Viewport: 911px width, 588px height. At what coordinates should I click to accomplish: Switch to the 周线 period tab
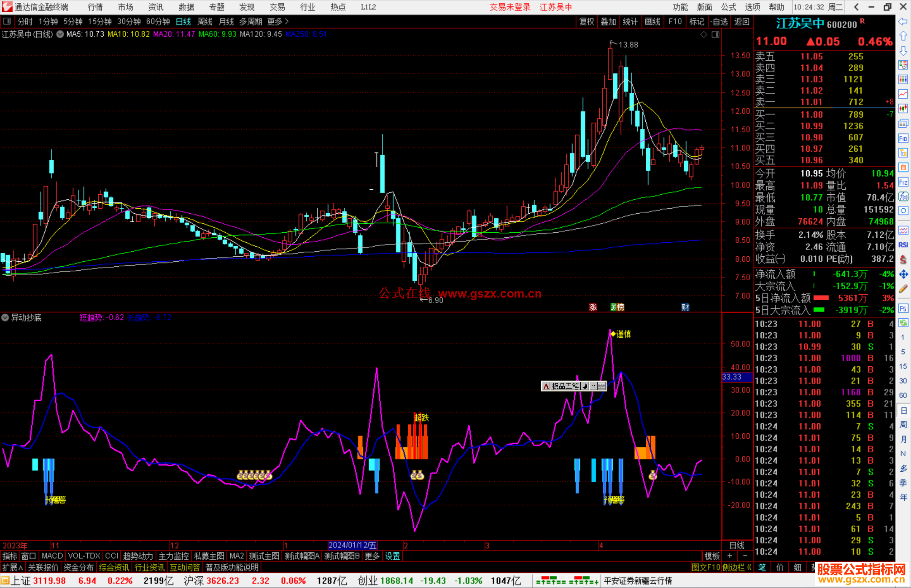tap(205, 21)
